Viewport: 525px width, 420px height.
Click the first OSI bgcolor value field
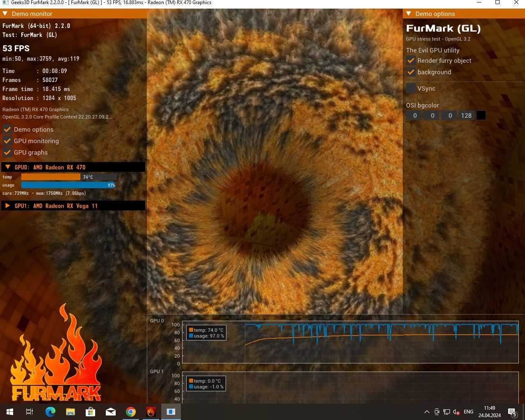[x=415, y=115]
